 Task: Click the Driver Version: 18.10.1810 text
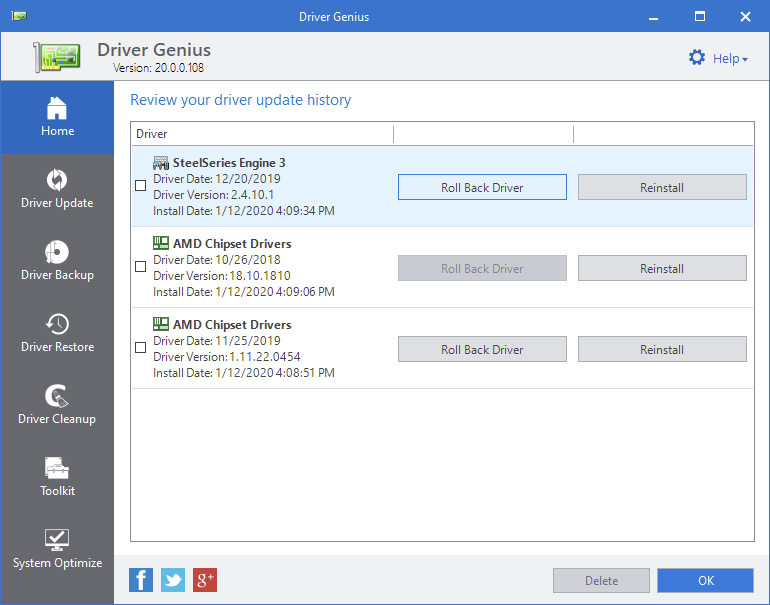[221, 276]
